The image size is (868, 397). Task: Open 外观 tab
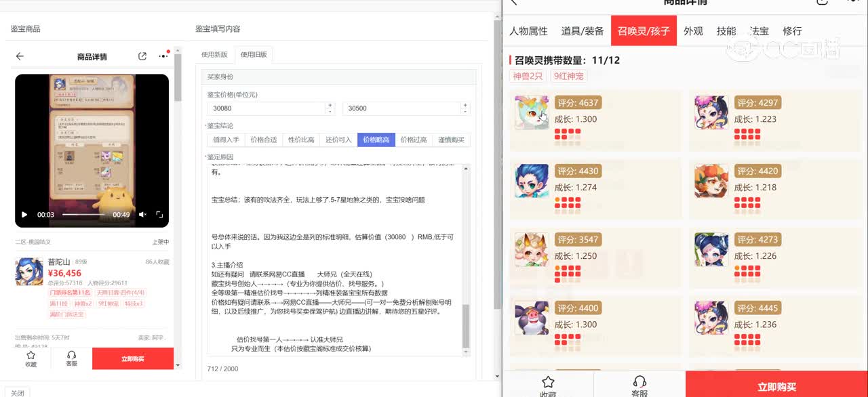693,31
